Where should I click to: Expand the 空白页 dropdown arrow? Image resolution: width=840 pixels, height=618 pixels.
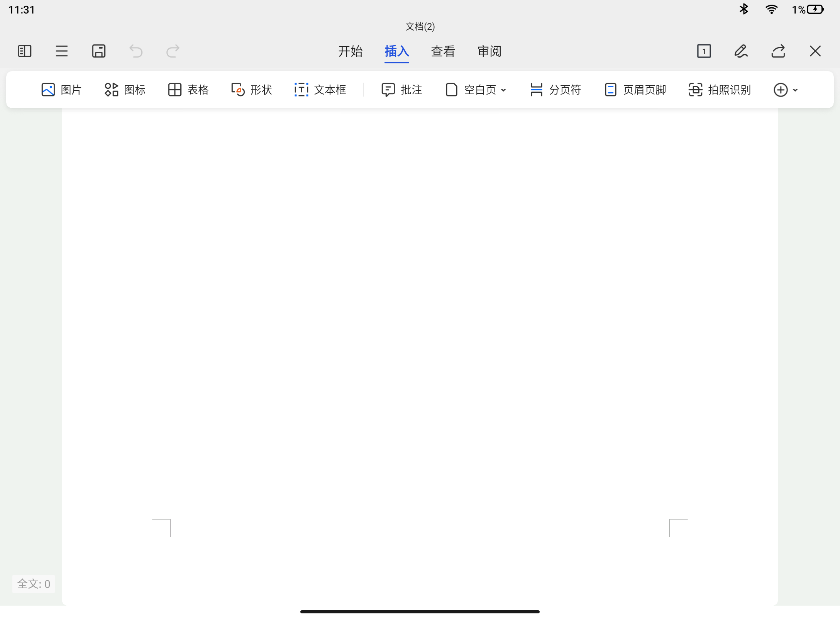point(503,90)
